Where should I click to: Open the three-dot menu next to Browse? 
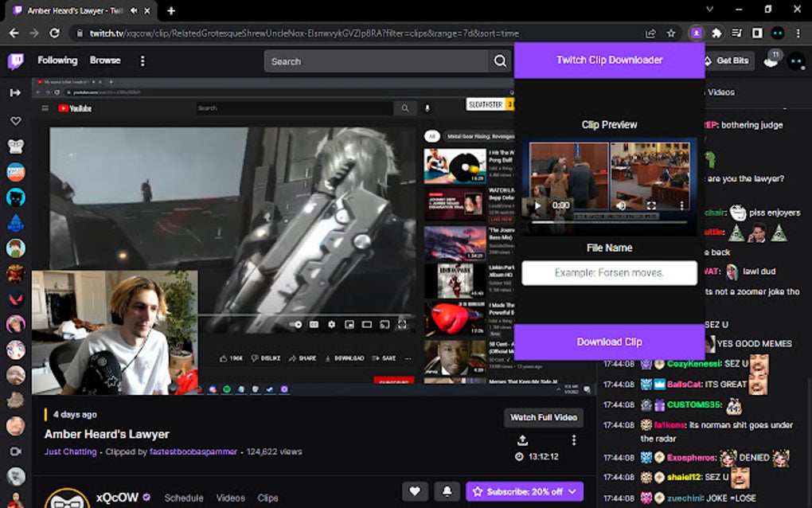(142, 61)
